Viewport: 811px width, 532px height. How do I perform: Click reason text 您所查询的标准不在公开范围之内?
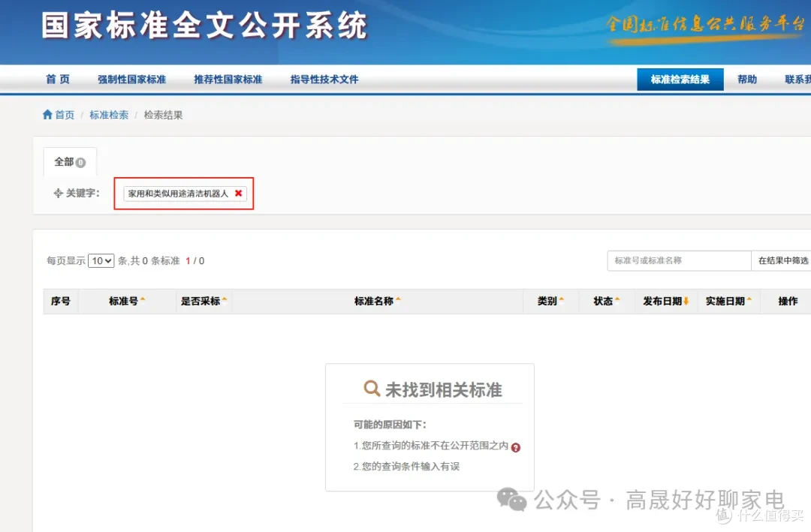435,446
